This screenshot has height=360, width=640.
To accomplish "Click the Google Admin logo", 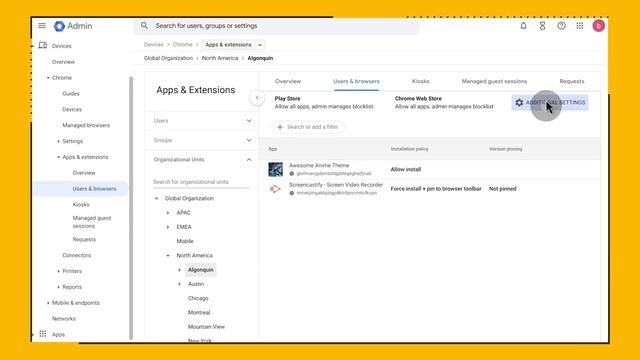I will [73, 26].
